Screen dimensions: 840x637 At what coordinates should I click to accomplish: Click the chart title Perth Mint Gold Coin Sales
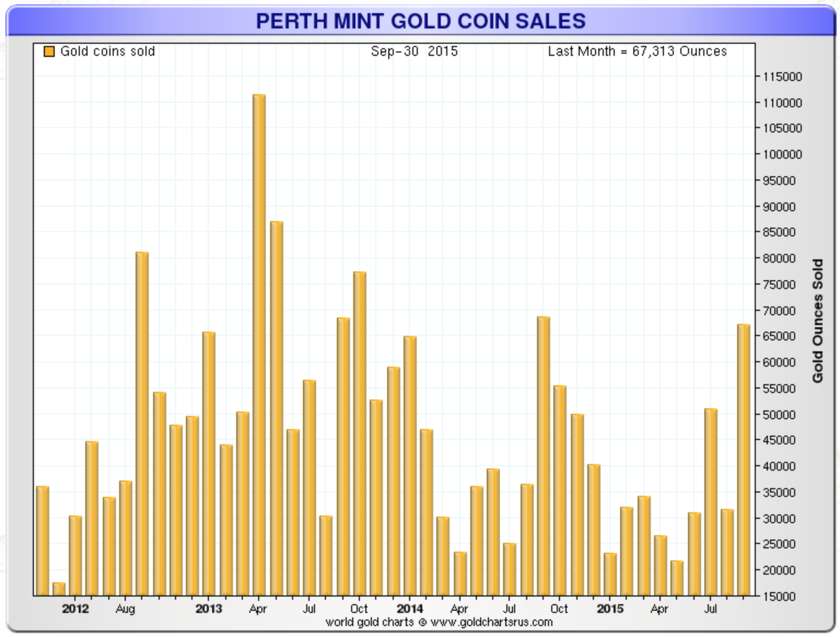tap(421, 21)
